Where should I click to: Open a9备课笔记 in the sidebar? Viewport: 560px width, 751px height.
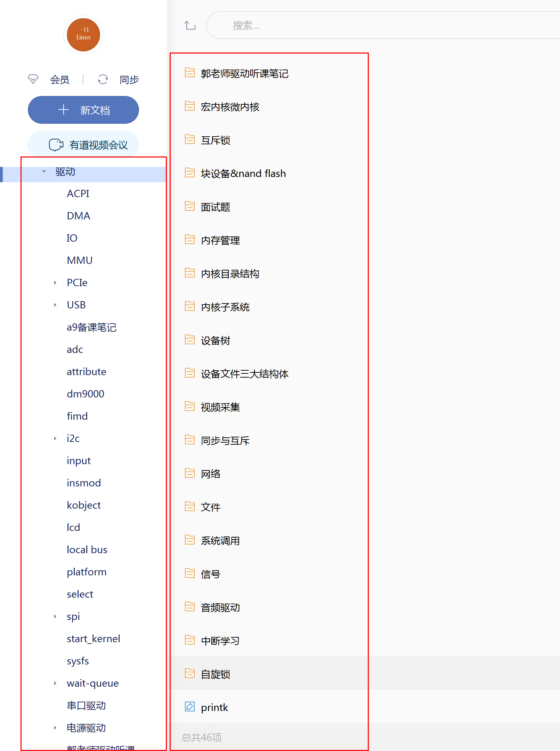coord(91,327)
